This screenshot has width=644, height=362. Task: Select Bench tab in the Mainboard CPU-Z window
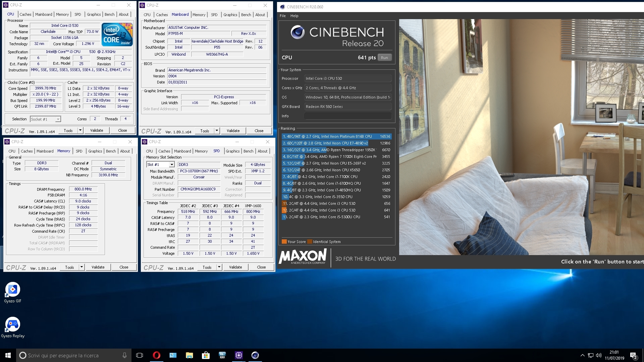[246, 15]
